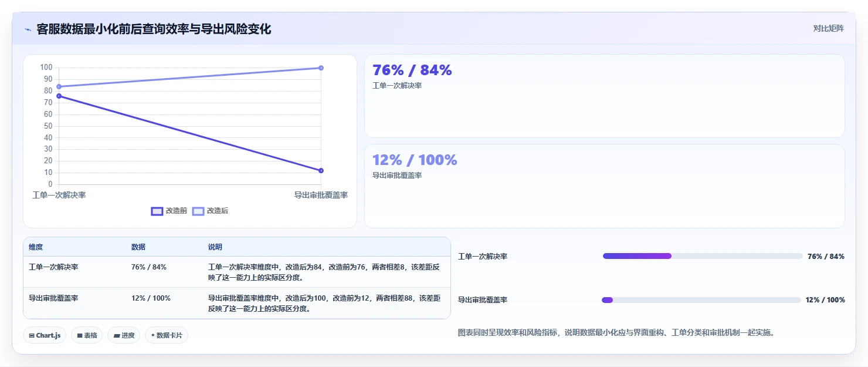868x367 pixels.
Task: Click description mentioning 两者相差8
Action: coord(324,272)
